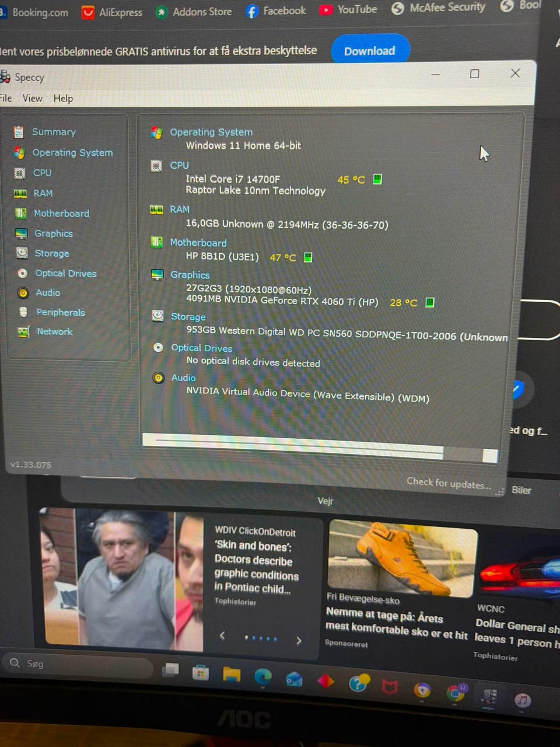Go to previous news story arrow
This screenshot has width=560, height=747.
pos(222,636)
